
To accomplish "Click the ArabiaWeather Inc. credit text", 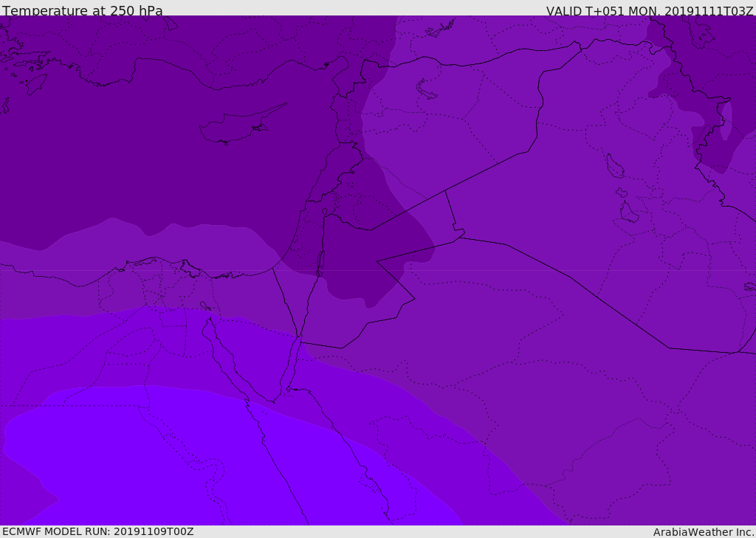I will [x=704, y=532].
